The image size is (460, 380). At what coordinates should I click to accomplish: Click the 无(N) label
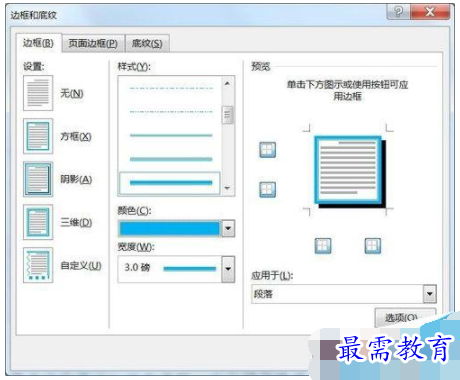coord(72,93)
